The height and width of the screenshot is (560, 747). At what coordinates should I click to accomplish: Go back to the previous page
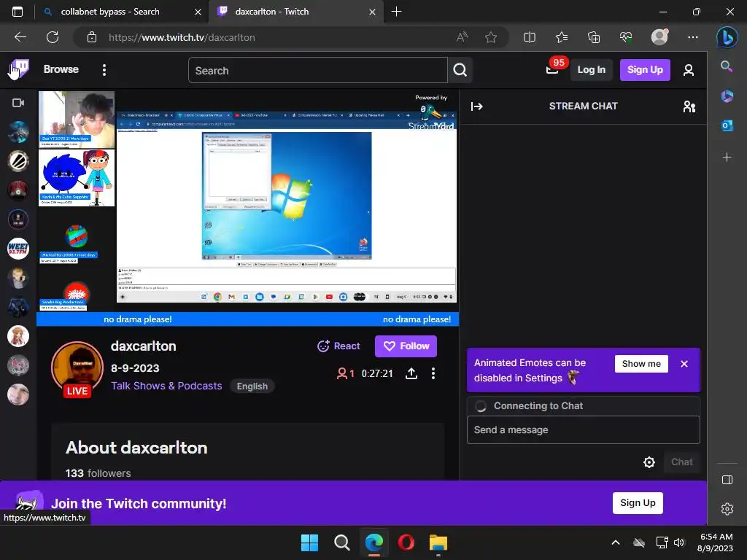click(x=20, y=37)
